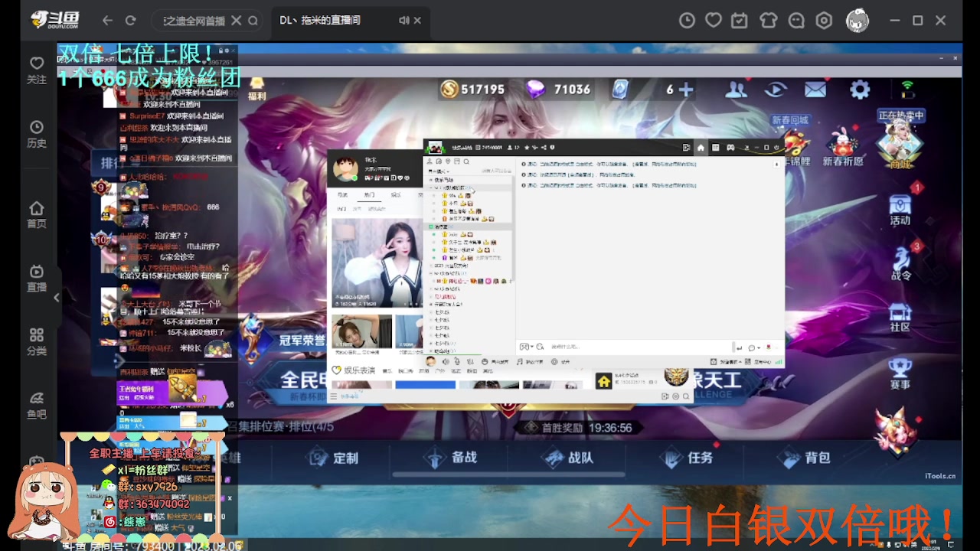Click the chat message input in YY window
Viewport: 980px width, 551px height.
click(639, 347)
